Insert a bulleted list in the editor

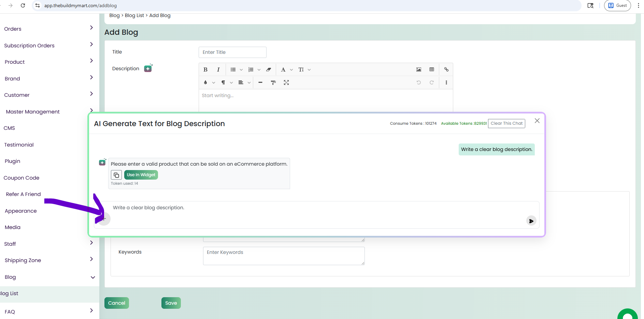pos(233,70)
